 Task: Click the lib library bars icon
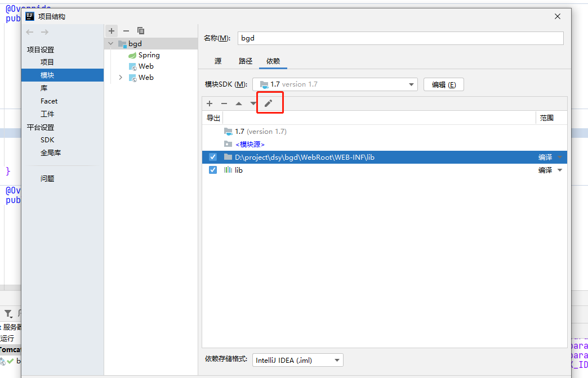point(228,170)
